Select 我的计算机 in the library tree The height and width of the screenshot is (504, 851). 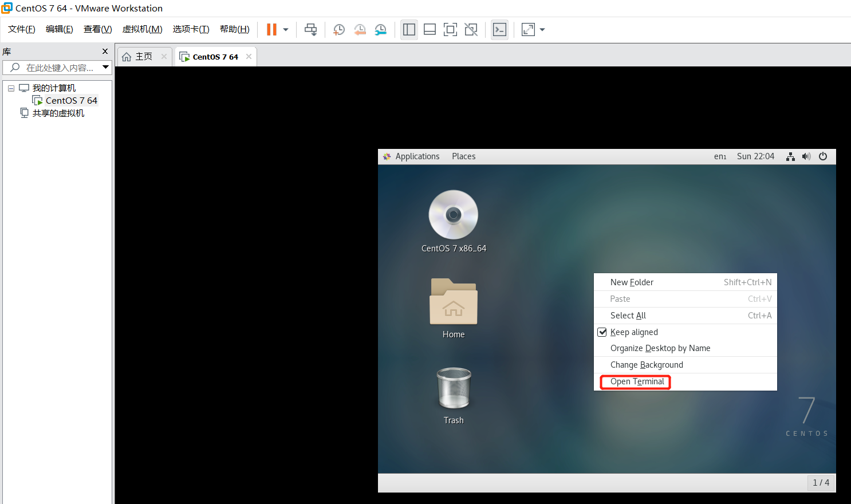pyautogui.click(x=54, y=88)
